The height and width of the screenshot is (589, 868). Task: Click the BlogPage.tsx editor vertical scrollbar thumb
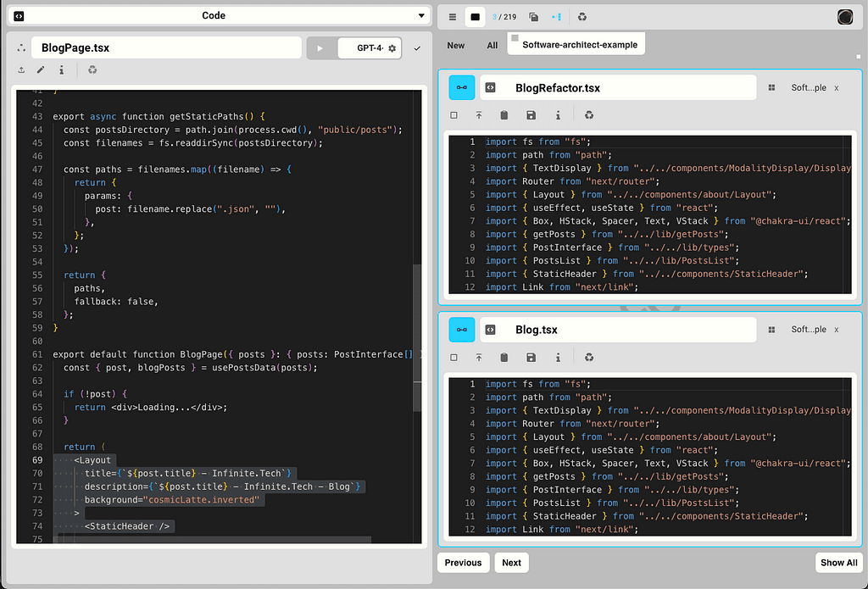tap(417, 337)
